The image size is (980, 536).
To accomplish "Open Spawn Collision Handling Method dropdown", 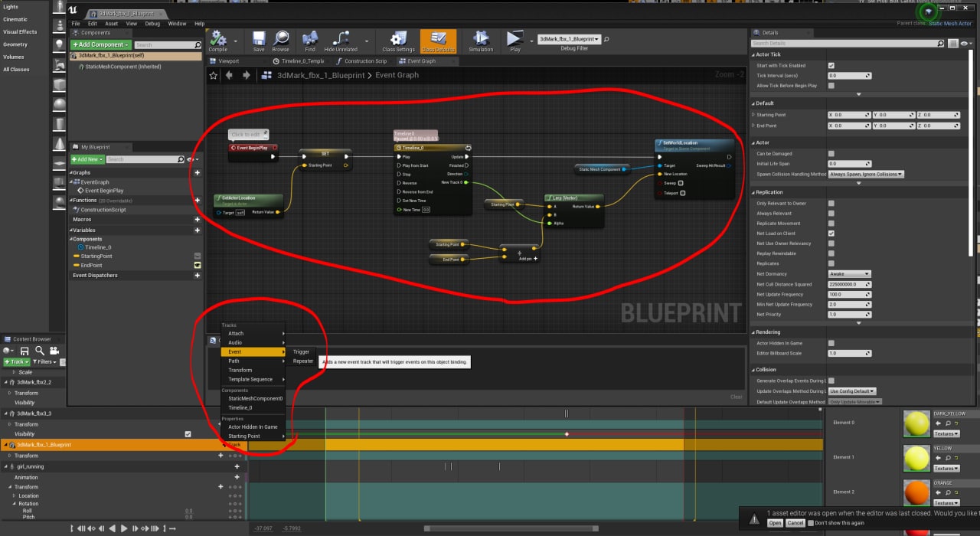I will point(866,175).
